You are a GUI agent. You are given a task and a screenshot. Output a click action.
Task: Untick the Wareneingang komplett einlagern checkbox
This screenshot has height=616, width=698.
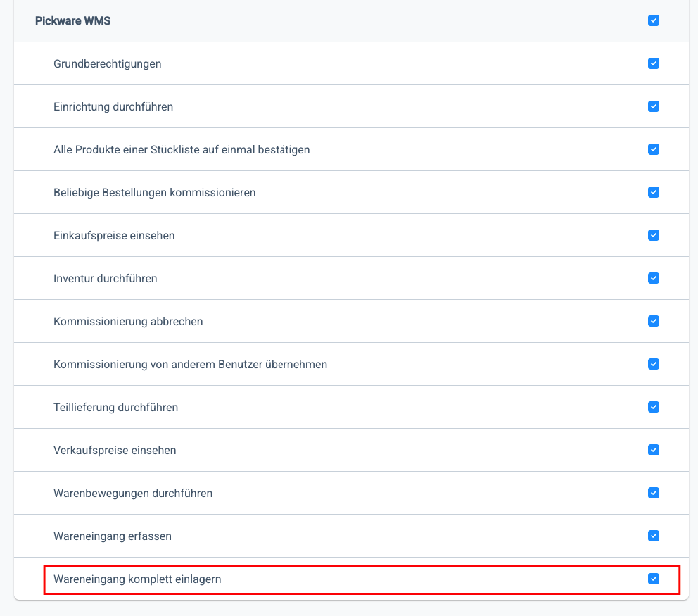click(654, 579)
